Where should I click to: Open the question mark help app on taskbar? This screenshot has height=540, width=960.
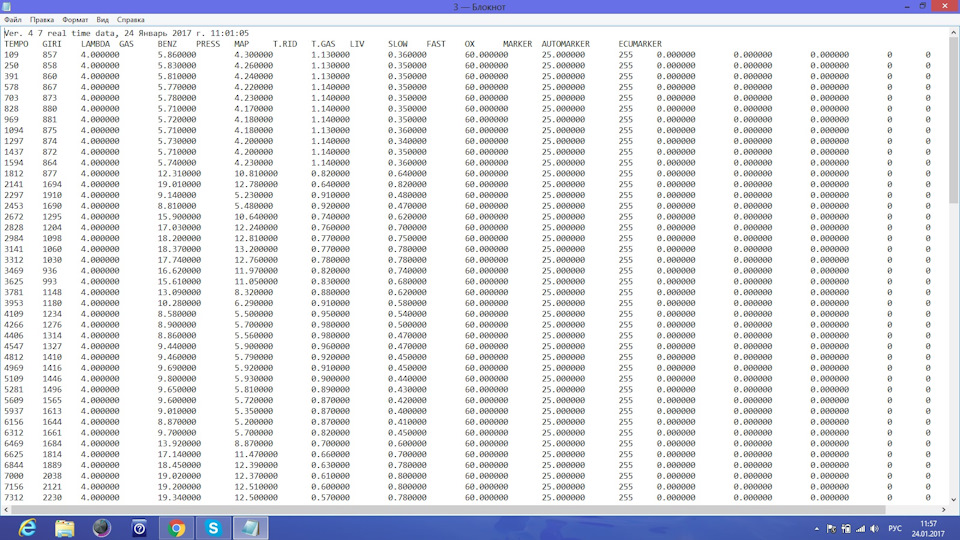139,528
